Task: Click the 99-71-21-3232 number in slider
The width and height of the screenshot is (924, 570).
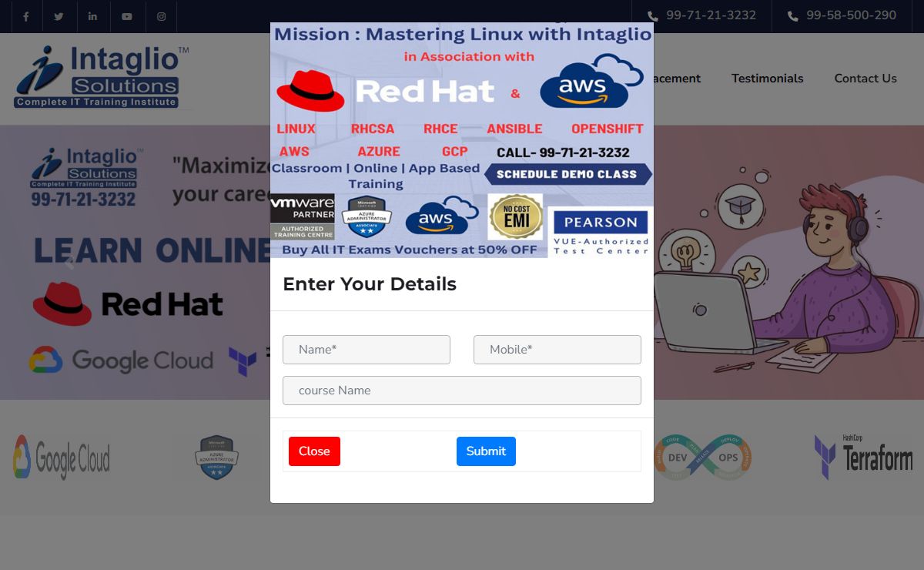Action: click(x=83, y=199)
